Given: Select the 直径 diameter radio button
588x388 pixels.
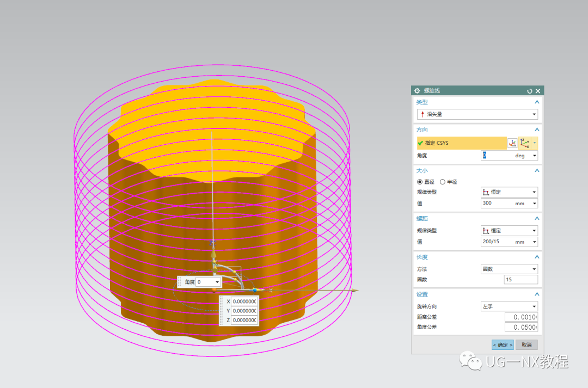Looking at the screenshot, I should (420, 182).
